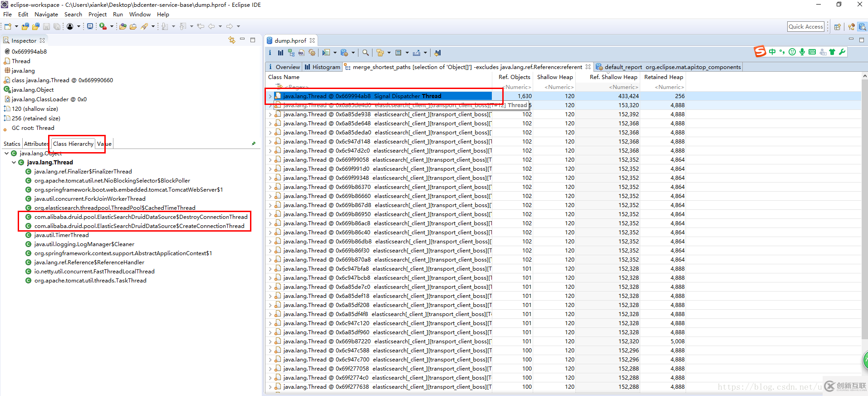Open the File menu

(x=7, y=15)
